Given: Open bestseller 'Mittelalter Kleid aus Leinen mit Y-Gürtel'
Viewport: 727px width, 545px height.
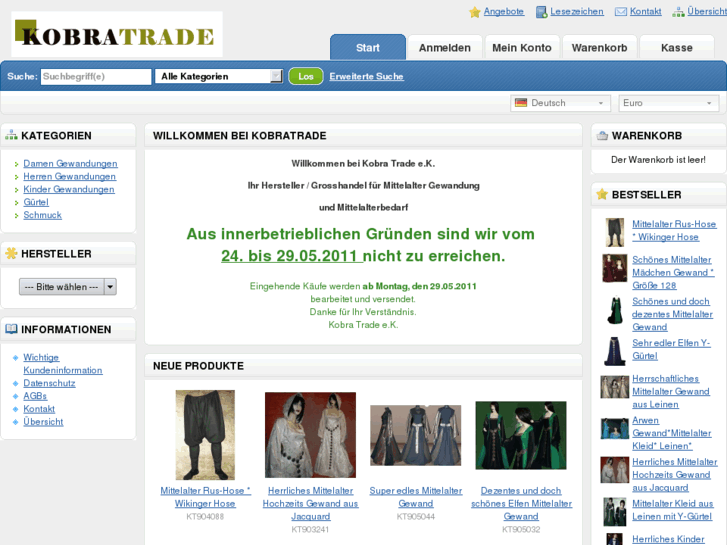Looking at the screenshot, I should (x=673, y=510).
